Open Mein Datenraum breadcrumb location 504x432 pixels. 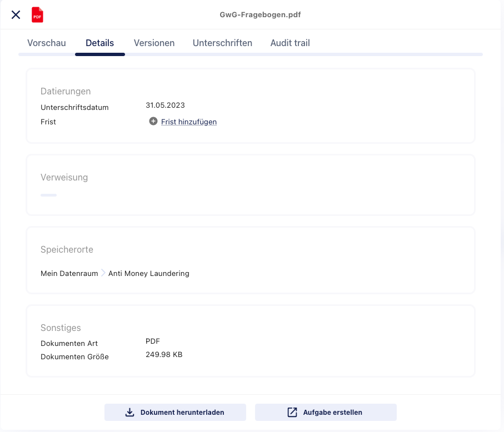pyautogui.click(x=69, y=273)
